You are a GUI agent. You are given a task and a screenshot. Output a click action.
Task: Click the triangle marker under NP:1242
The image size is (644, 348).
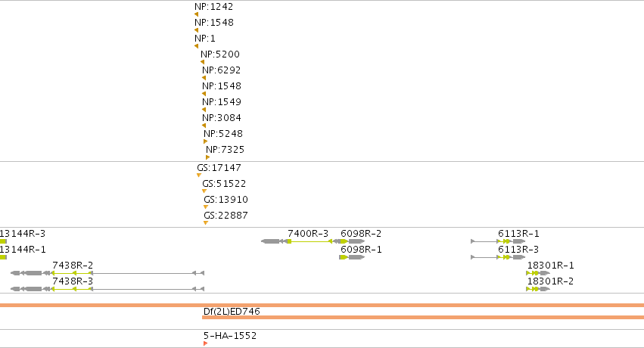196,14
